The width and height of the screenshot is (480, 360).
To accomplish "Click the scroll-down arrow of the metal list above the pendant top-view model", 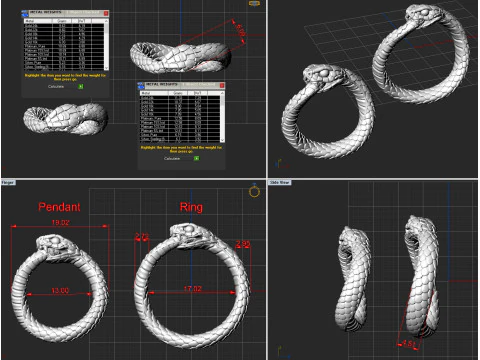I will pyautogui.click(x=106, y=68).
